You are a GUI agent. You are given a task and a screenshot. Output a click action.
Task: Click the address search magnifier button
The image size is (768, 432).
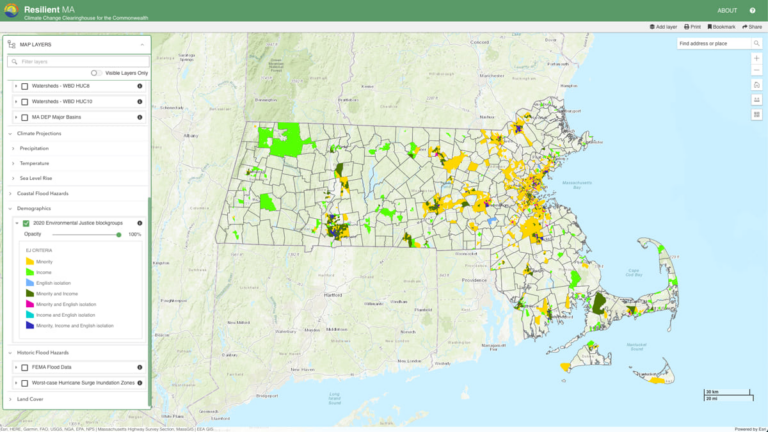756,44
